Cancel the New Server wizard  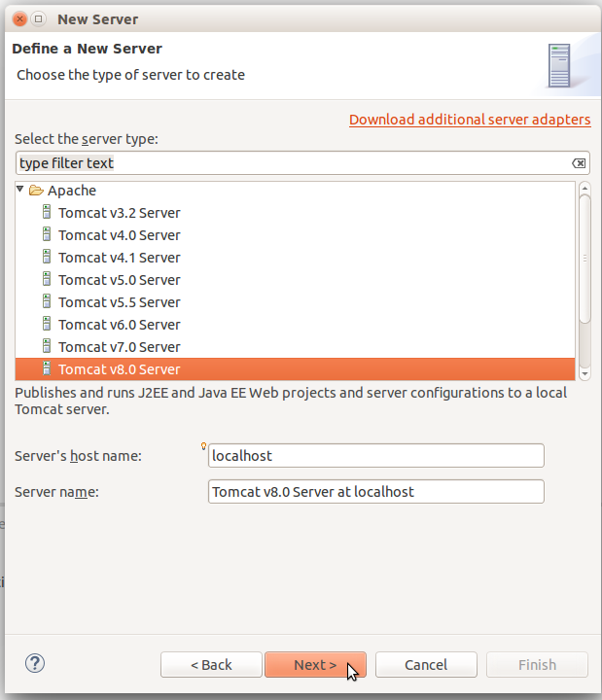point(426,665)
